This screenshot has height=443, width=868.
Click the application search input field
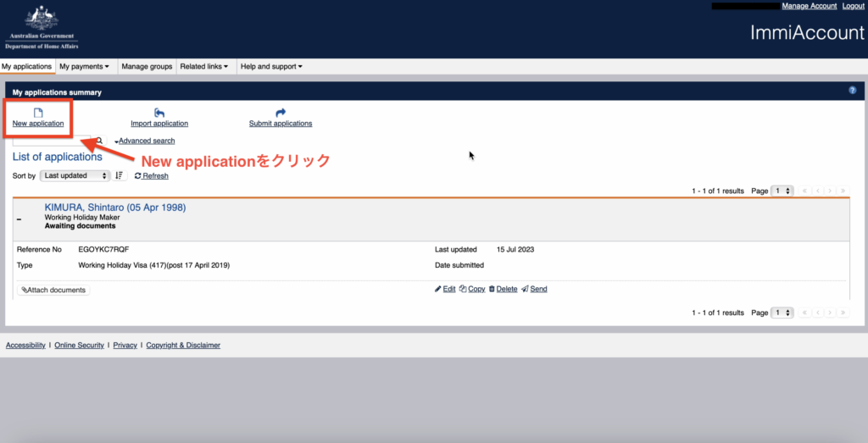pos(53,141)
